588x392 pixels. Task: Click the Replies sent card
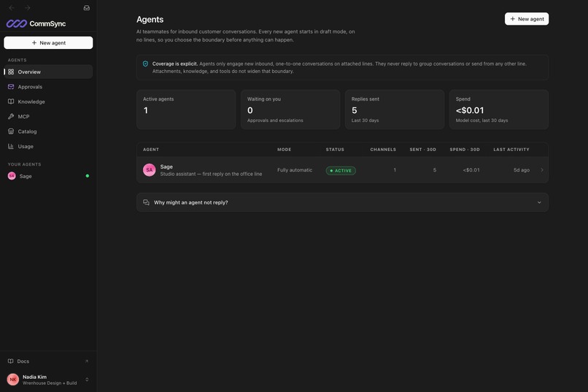pyautogui.click(x=395, y=109)
